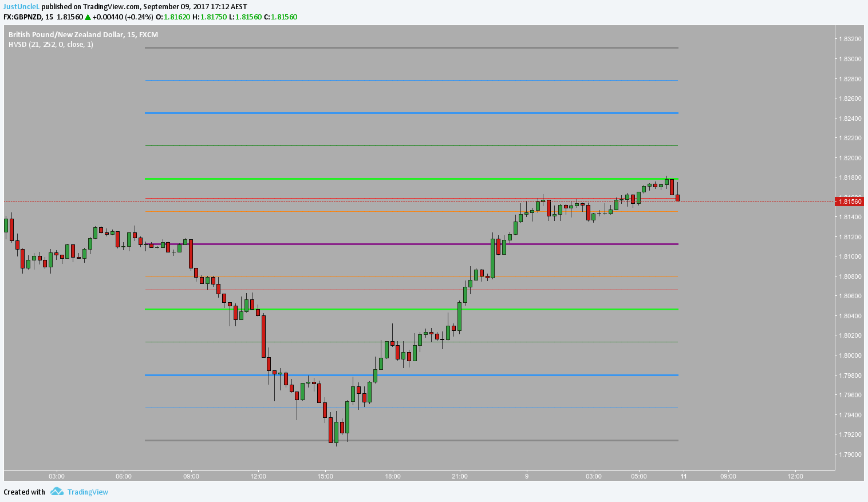
Task: Click the FX:GBPNZD symbol text
Action: click(x=24, y=17)
